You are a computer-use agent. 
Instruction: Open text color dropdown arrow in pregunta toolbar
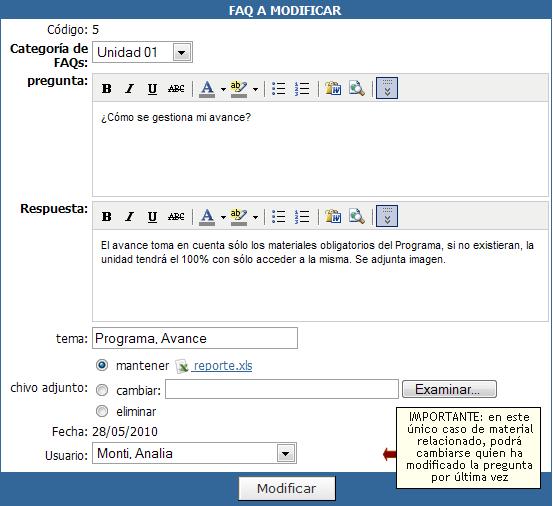pos(223,89)
